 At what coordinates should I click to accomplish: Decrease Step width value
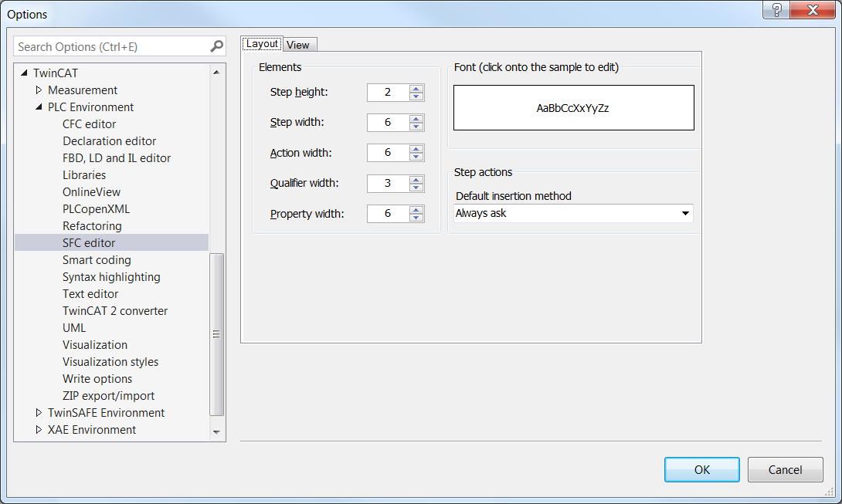tap(416, 126)
